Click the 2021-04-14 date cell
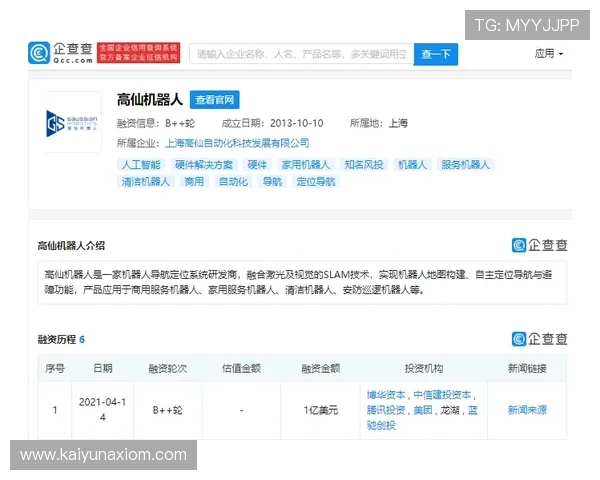 tap(103, 410)
